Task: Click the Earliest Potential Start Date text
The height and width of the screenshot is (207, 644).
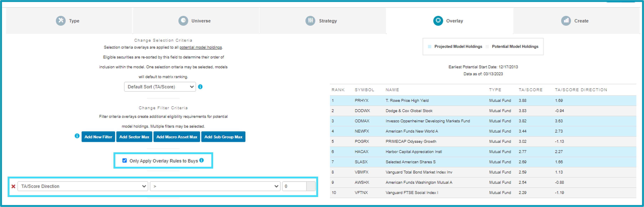Action: pos(483,67)
